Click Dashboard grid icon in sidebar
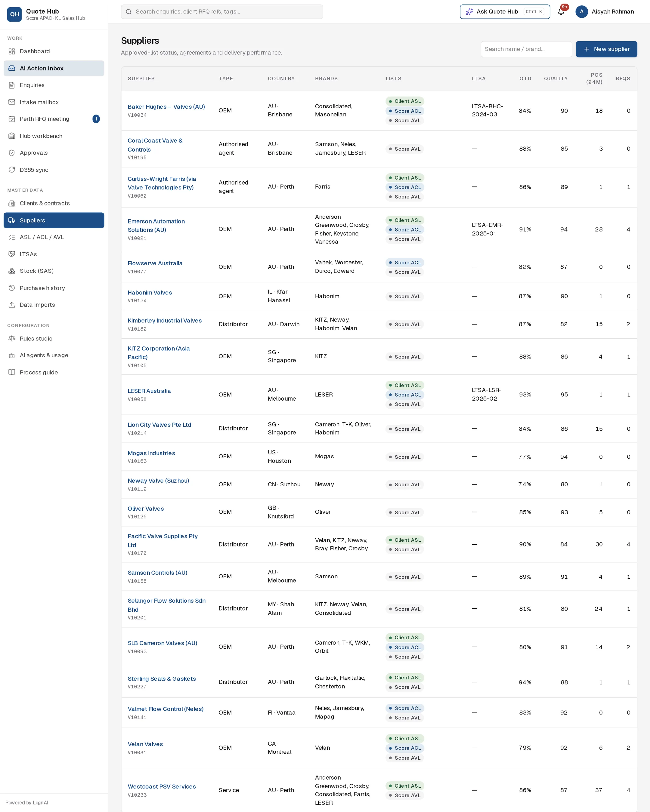Image resolution: width=650 pixels, height=812 pixels. click(12, 51)
